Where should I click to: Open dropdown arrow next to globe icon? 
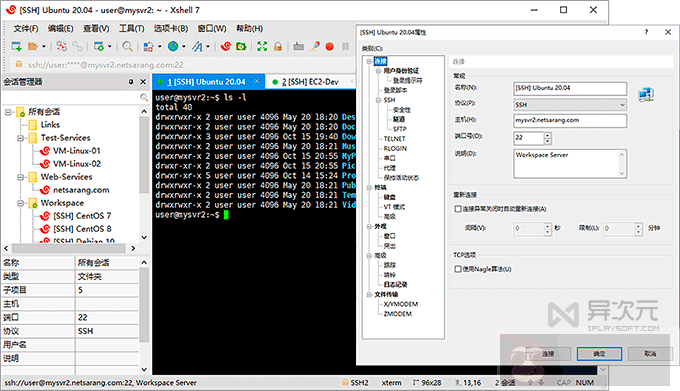[x=184, y=46]
